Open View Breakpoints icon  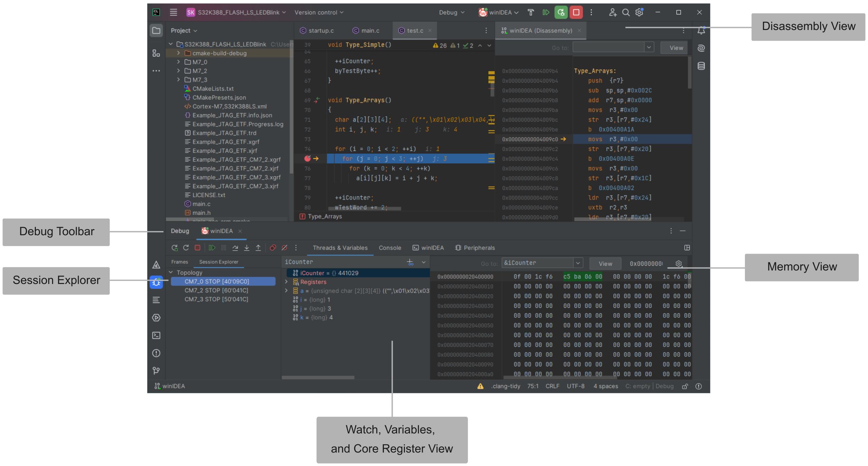[x=273, y=248]
